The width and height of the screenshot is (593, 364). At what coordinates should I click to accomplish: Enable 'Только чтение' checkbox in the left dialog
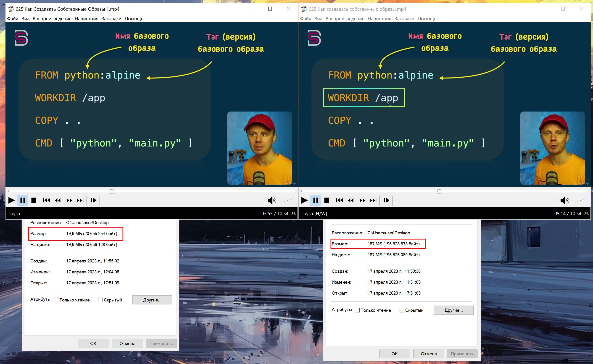click(56, 300)
